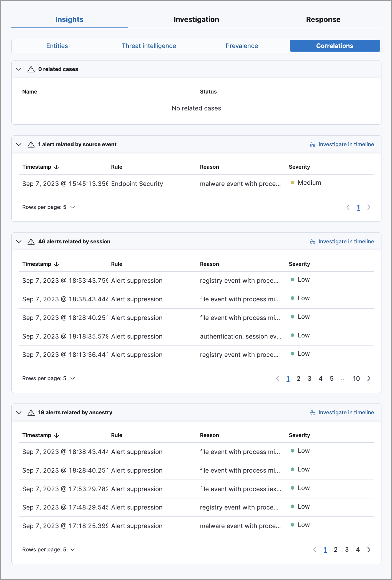Viewport: 392px width, 580px height.
Task: Click the warning icon beside related cases
Action: [x=31, y=69]
